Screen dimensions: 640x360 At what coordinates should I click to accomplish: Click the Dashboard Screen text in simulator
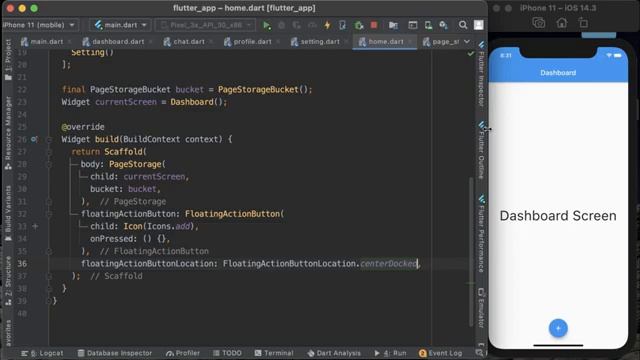coord(558,216)
